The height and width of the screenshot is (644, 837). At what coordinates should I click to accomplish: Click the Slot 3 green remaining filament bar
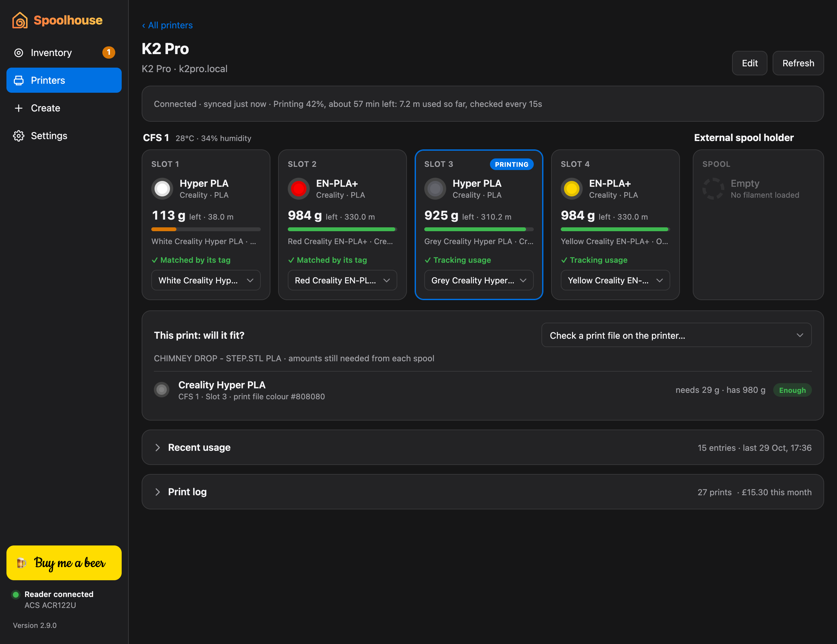475,229
